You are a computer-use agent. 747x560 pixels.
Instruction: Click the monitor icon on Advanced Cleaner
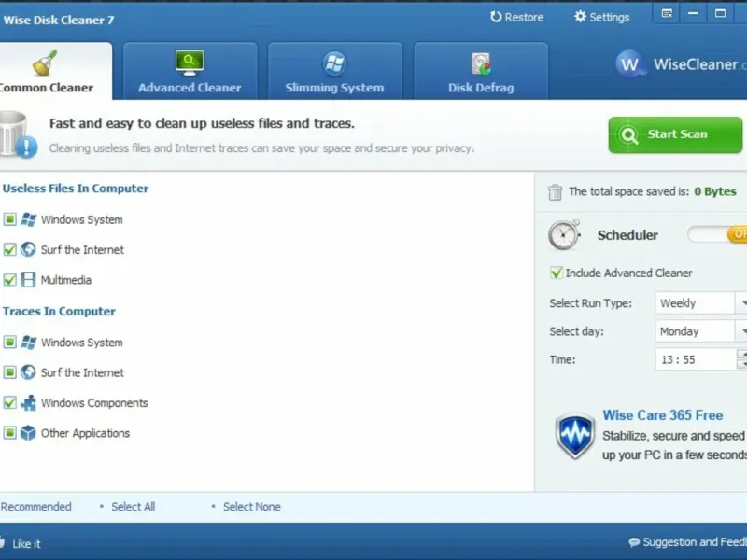tap(190, 63)
